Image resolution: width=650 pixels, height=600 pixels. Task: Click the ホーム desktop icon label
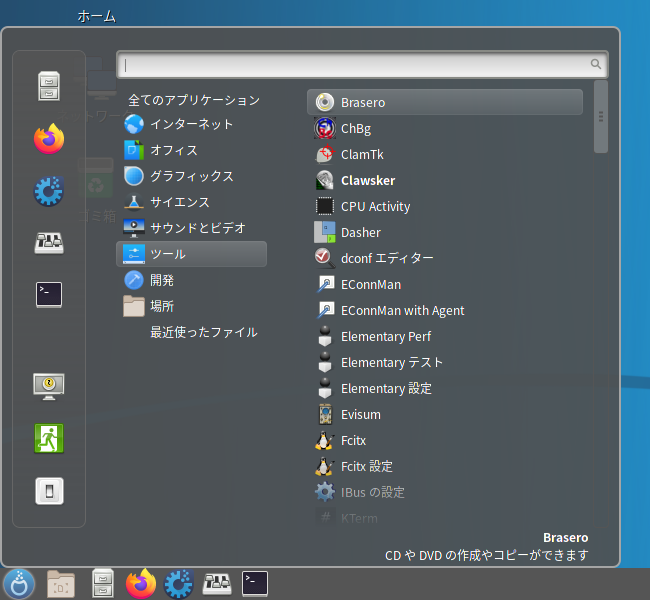[97, 16]
